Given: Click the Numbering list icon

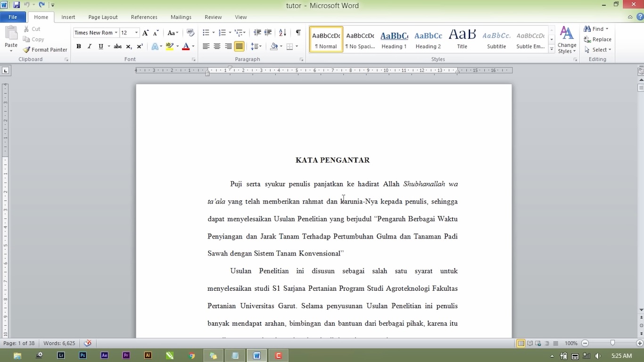Looking at the screenshot, I should (223, 33).
